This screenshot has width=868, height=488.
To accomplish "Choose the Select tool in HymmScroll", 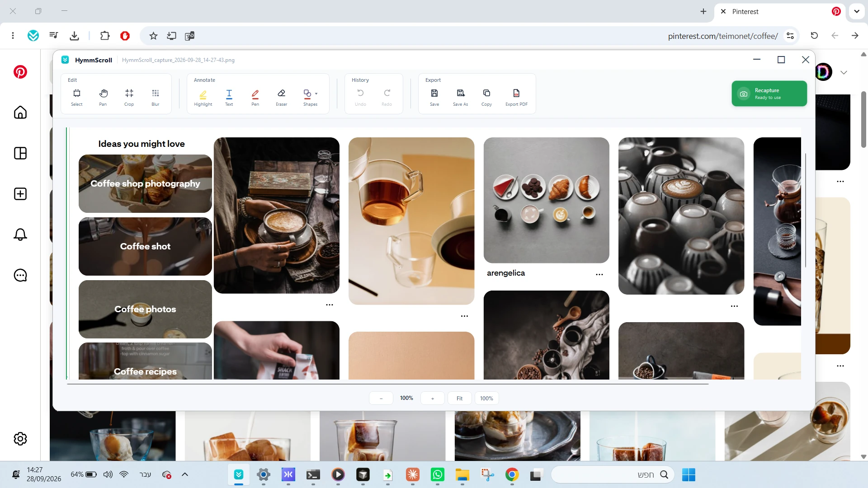I will tap(77, 97).
